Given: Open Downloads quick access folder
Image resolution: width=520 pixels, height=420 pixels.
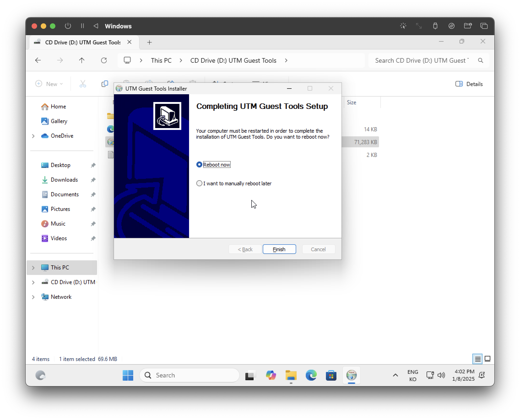Looking at the screenshot, I should coord(64,180).
